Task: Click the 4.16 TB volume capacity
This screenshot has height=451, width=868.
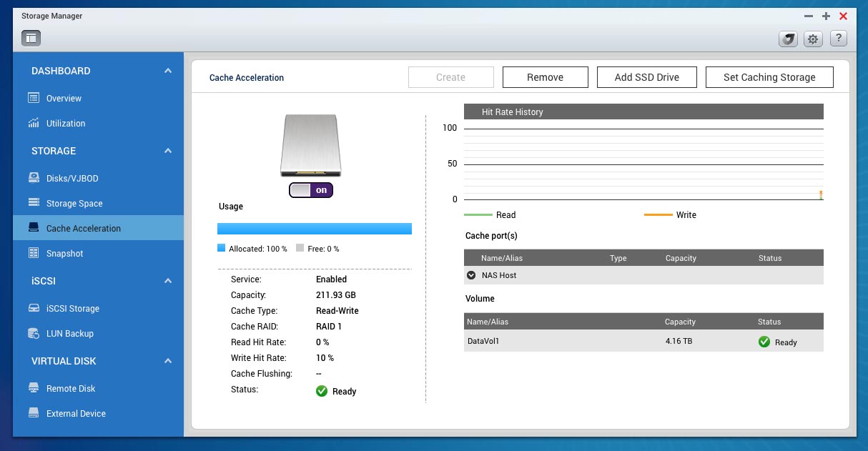Action: (679, 341)
